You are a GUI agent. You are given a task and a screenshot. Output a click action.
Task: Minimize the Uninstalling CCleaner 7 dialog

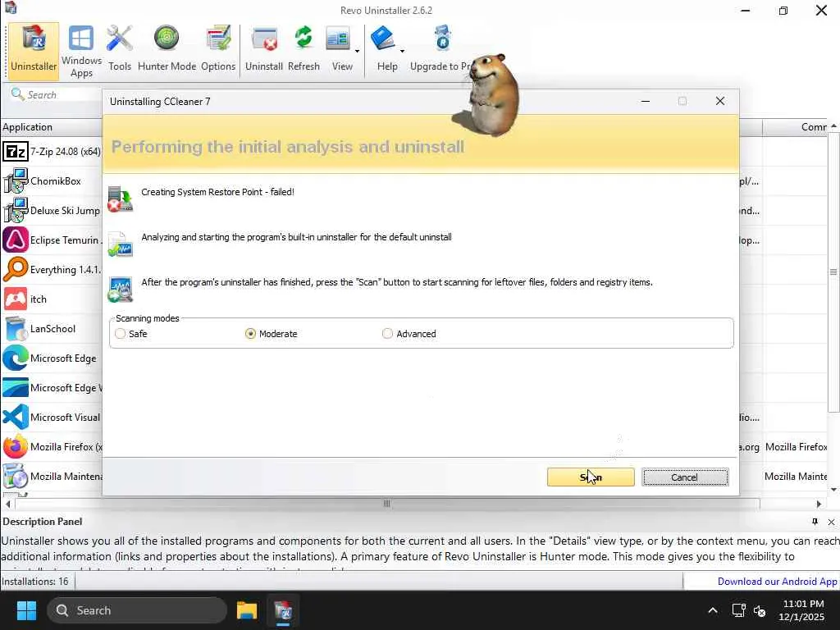pos(646,101)
